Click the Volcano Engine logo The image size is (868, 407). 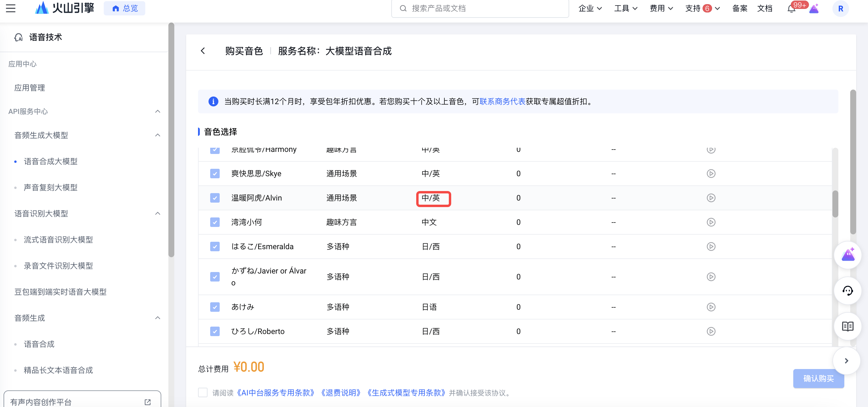click(x=64, y=8)
